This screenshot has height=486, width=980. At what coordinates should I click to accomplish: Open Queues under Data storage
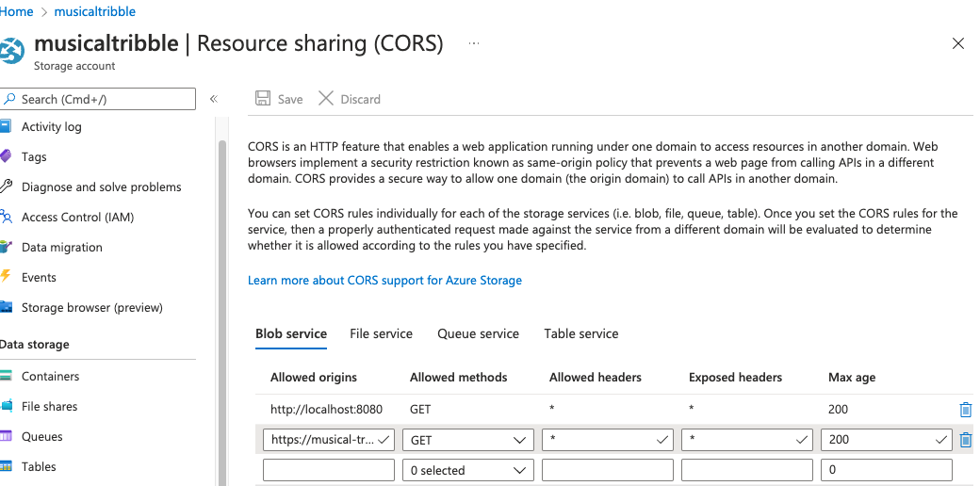[x=41, y=436]
